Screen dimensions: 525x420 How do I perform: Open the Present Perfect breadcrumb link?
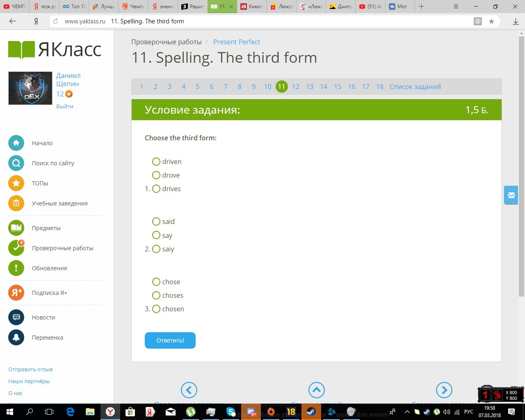click(237, 42)
